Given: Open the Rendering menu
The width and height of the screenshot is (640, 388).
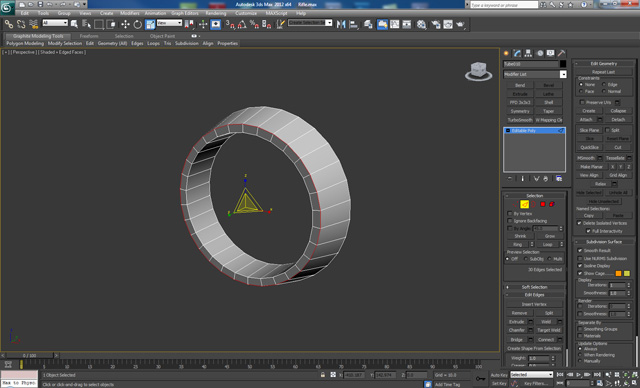Looking at the screenshot, I should [216, 13].
